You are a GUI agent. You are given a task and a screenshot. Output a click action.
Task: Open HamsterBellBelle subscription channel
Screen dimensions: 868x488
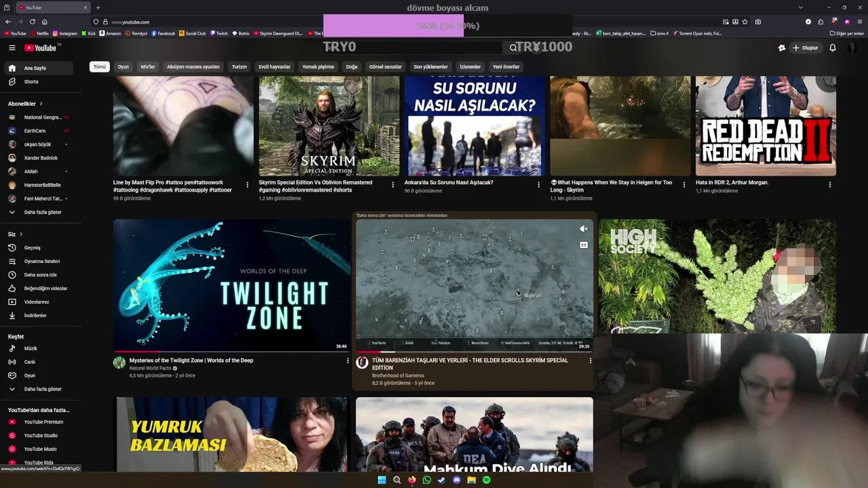tap(38, 185)
